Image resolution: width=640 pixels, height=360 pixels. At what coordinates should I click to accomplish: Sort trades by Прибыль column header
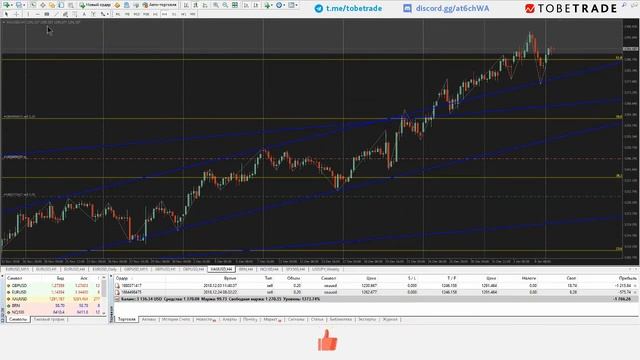click(x=628, y=278)
